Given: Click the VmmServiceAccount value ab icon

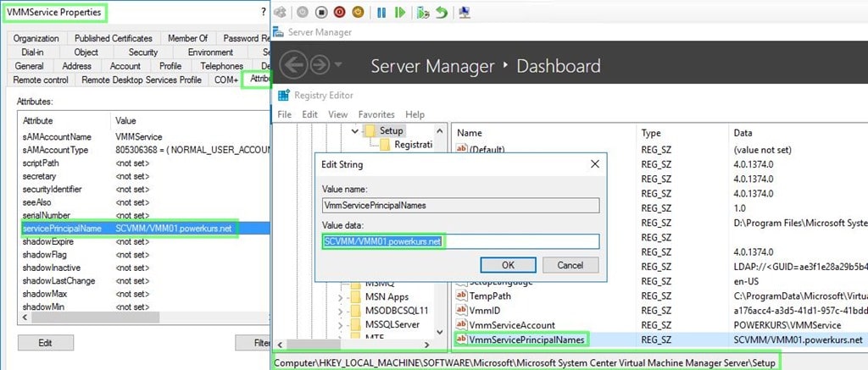Looking at the screenshot, I should click(461, 325).
